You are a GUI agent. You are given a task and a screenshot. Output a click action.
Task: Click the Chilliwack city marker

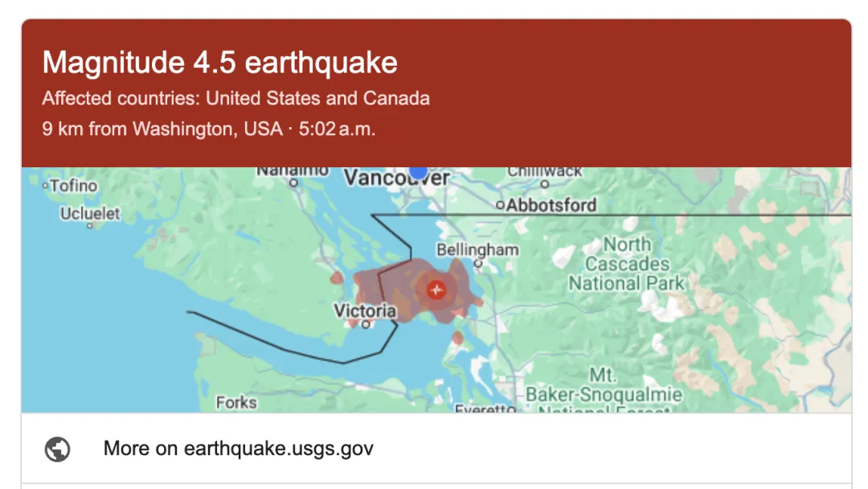(545, 184)
